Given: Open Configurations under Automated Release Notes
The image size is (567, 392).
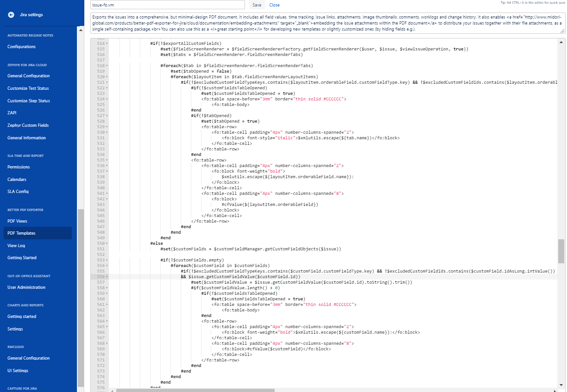Looking at the screenshot, I should coord(21,47).
